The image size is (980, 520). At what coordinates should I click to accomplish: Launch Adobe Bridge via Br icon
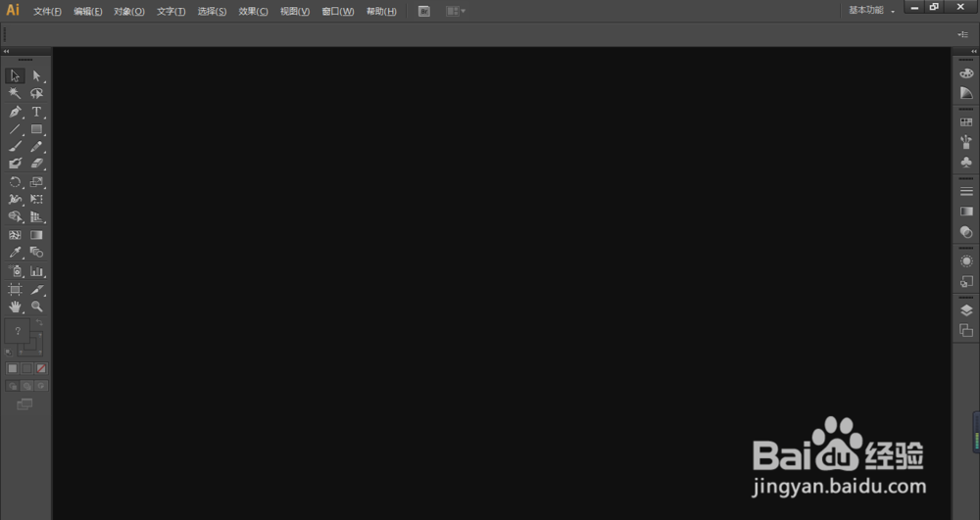pos(423,11)
